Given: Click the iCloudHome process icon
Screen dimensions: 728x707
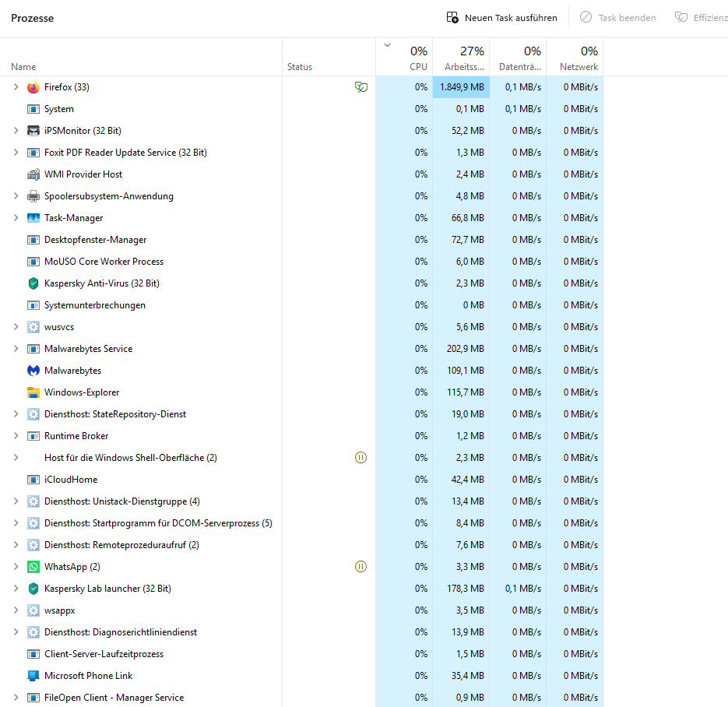Looking at the screenshot, I should pos(33,480).
